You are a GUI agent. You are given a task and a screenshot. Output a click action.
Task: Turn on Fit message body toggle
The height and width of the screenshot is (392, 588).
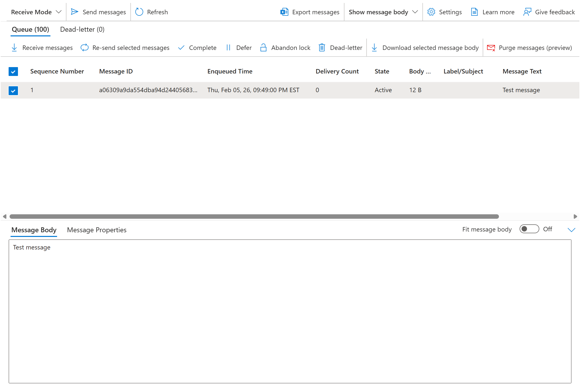529,229
